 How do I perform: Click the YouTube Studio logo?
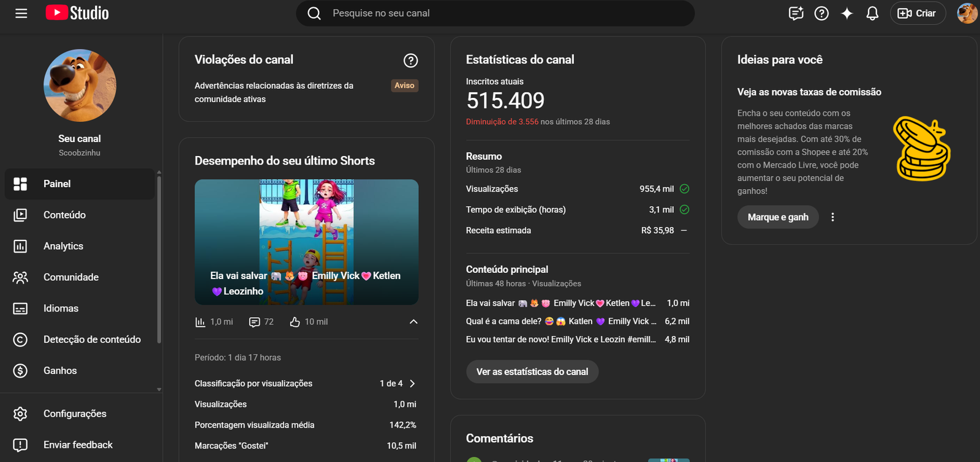point(77,13)
